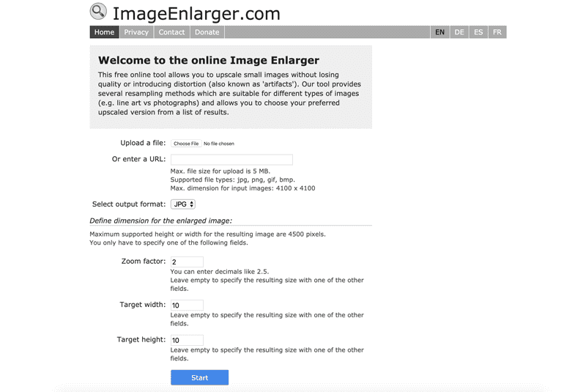Open the ImageEnlarger.com site title

pos(196,14)
